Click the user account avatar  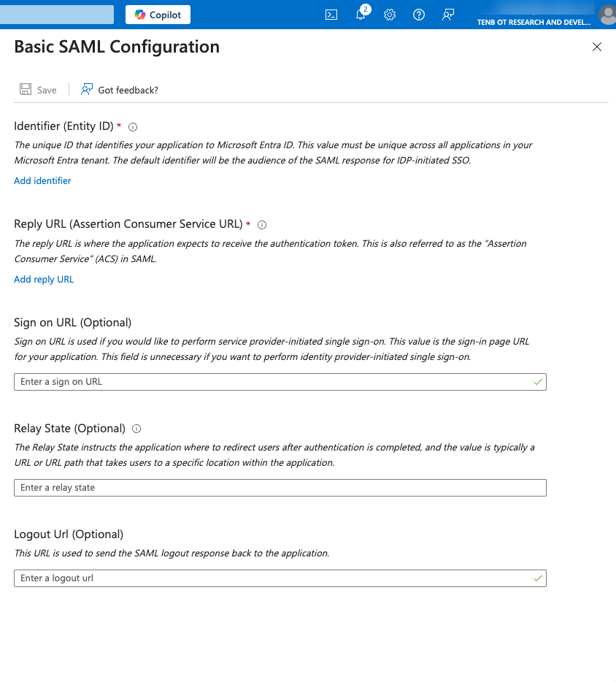pyautogui.click(x=607, y=15)
